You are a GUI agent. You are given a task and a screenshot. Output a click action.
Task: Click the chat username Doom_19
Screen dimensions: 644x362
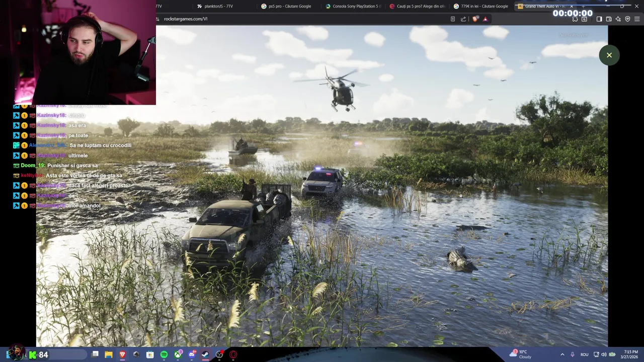pos(33,165)
